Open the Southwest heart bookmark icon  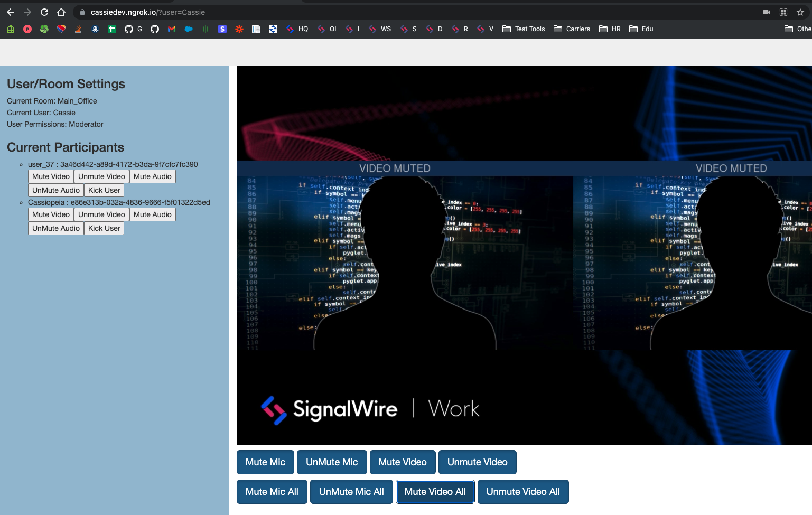coord(61,29)
